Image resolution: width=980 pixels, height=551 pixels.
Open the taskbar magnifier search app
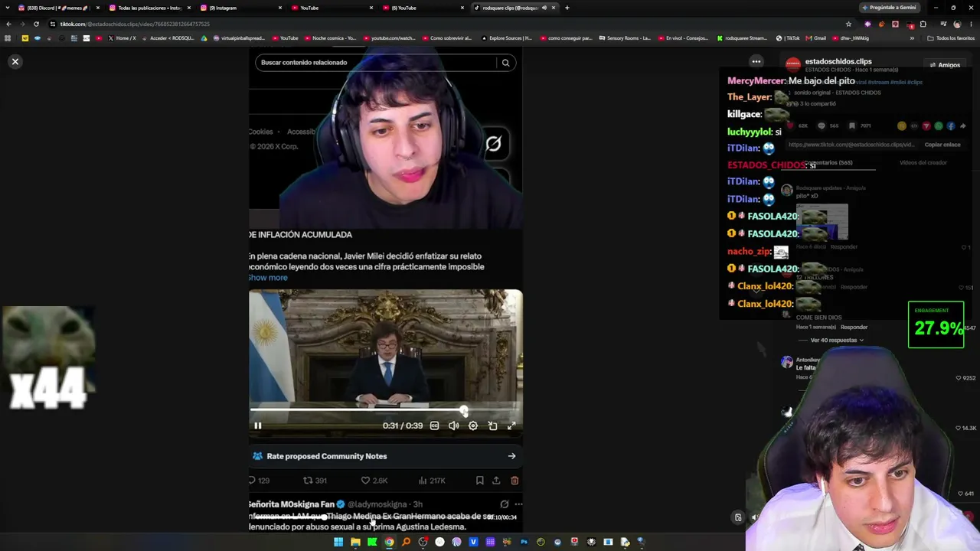click(406, 542)
